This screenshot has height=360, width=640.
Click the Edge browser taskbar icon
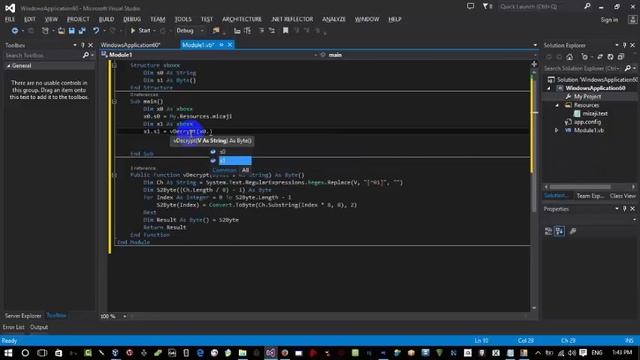200,353
